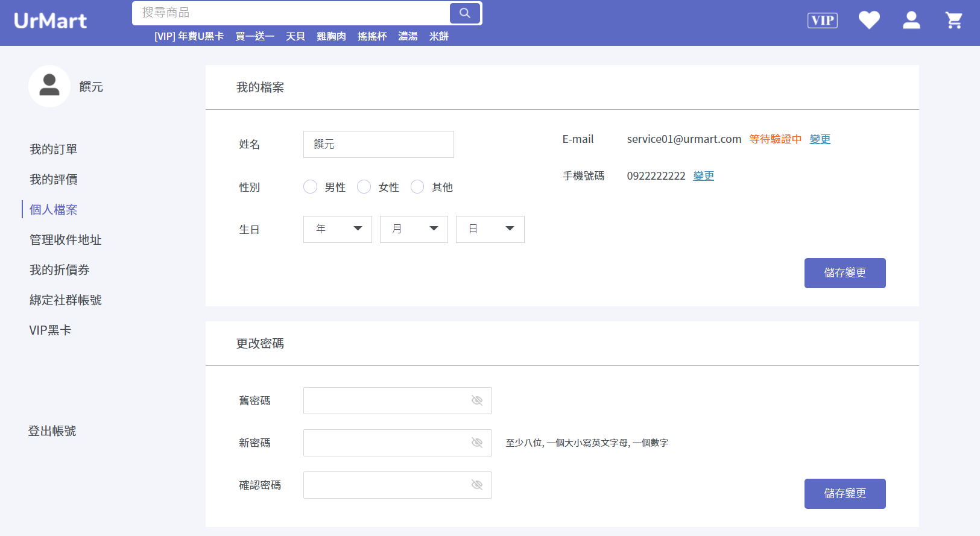Click the 更改密碼 section heading

[x=260, y=344]
